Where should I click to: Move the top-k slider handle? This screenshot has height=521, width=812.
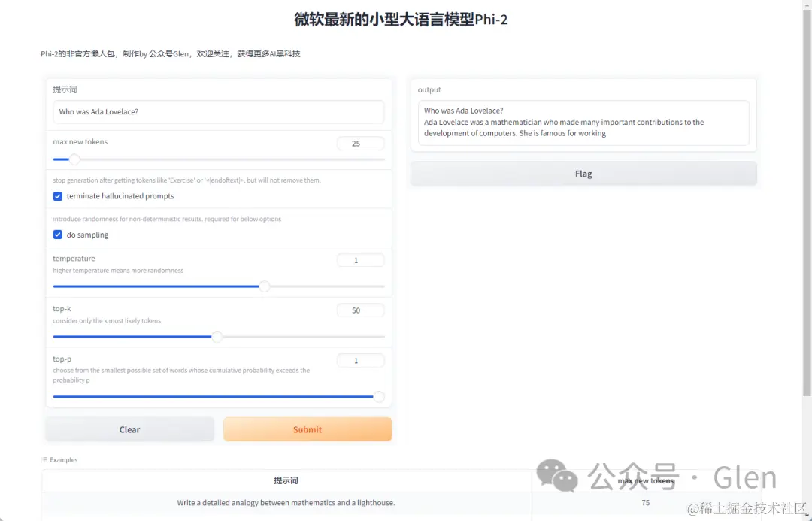pos(217,336)
